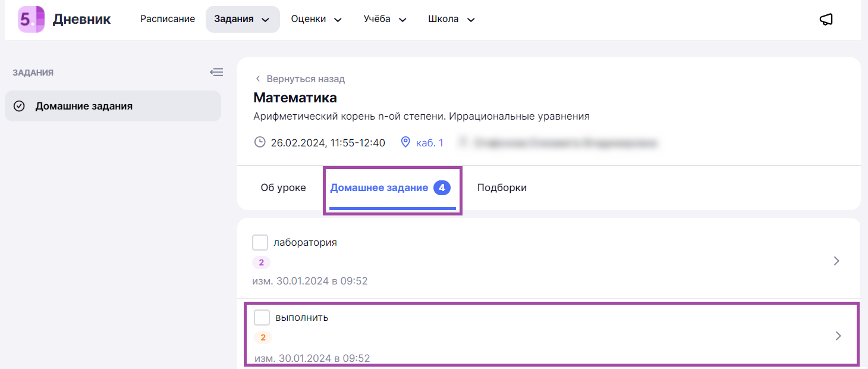Select the Домашнее задание tab

pyautogui.click(x=392, y=187)
